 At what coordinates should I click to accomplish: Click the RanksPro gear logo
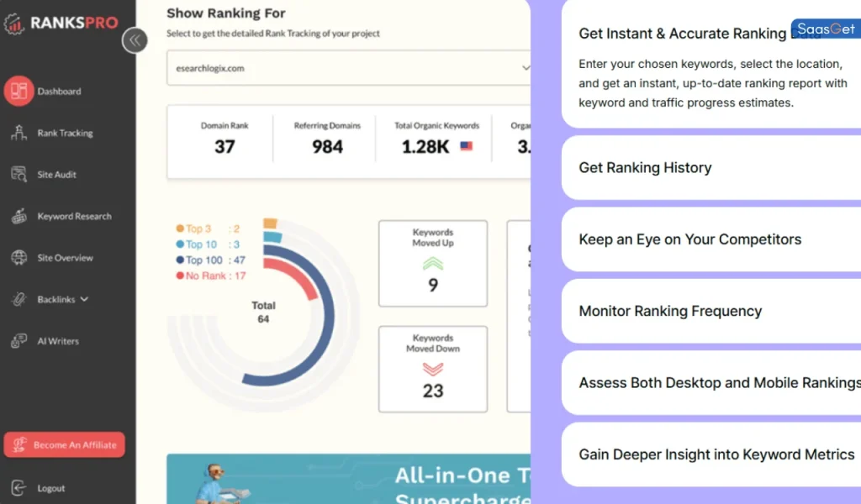click(x=14, y=23)
